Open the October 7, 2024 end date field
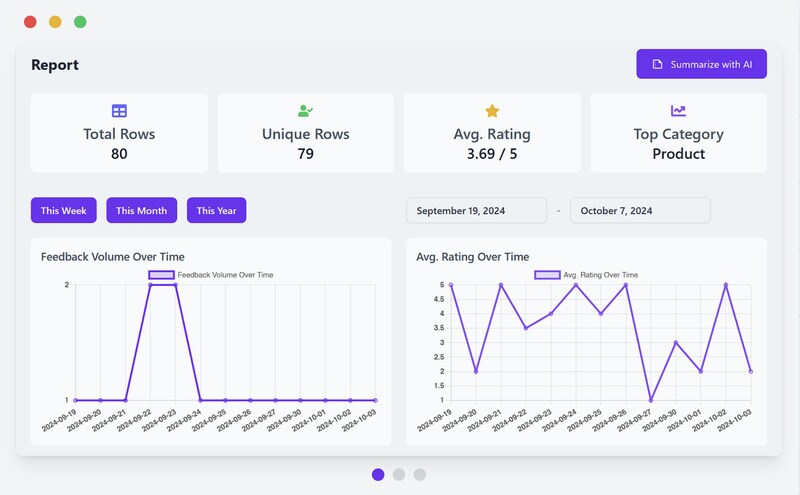 [x=640, y=210]
